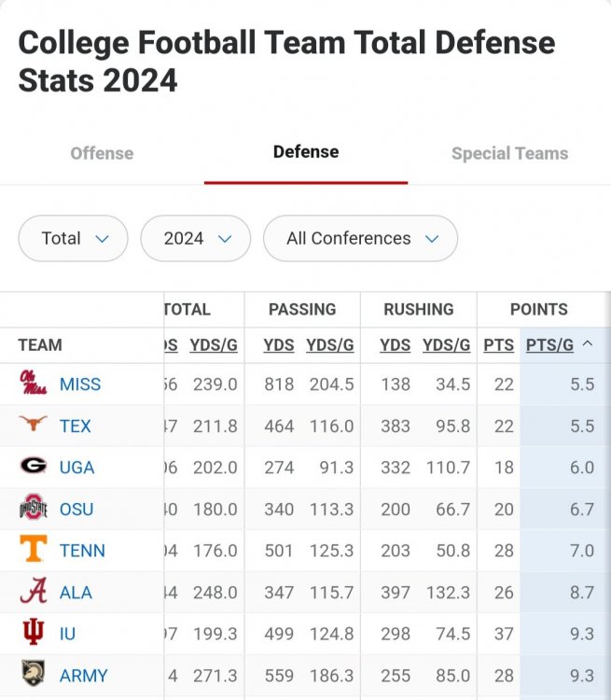Click the Tennessee Volunteers logo
Viewport: 611px width, 700px height.
click(33, 550)
